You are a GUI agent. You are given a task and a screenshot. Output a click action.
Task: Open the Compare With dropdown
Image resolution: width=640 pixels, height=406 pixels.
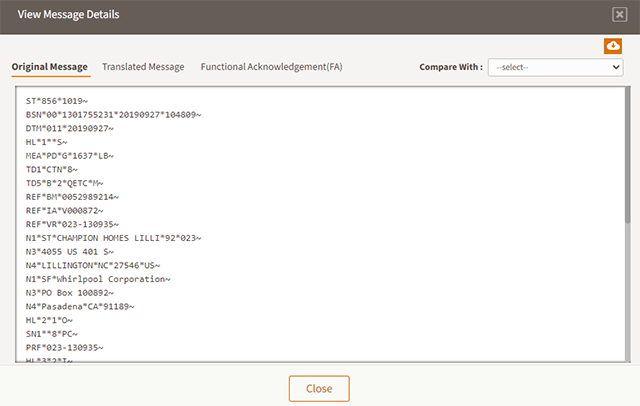pyautogui.click(x=556, y=67)
